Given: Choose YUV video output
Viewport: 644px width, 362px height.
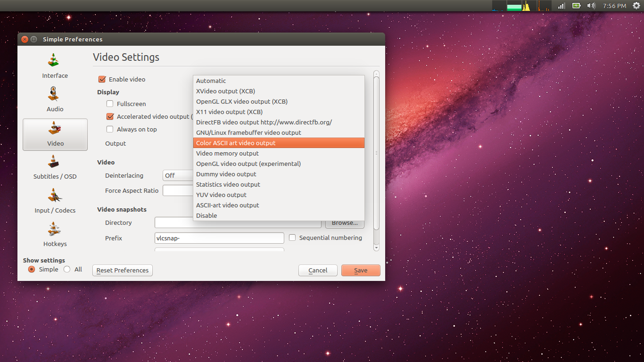Looking at the screenshot, I should pos(279,195).
